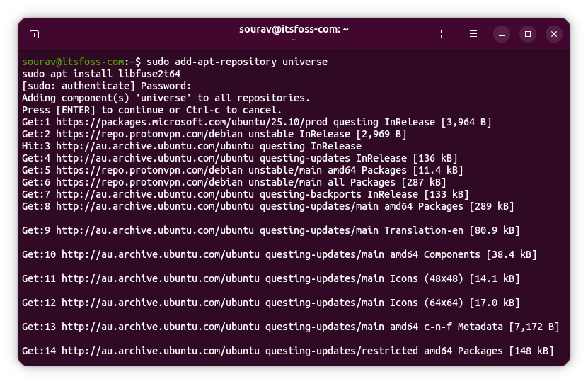588x384 pixels.
Task: Click the green sourav@itsfoss-com shell prompt
Action: [x=73, y=62]
